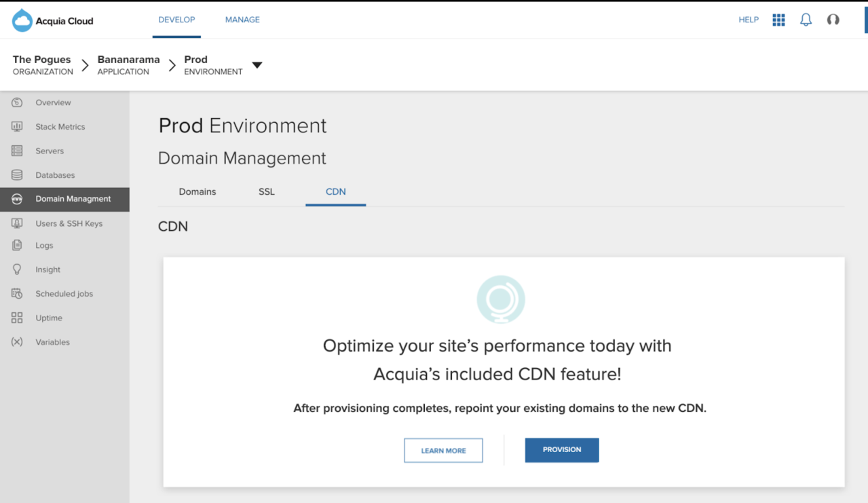Select the Overview icon in the sidebar

coord(15,102)
